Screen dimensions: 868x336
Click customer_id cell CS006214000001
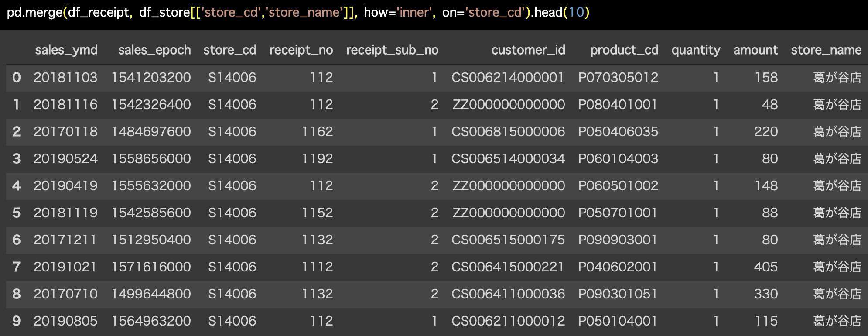pos(508,78)
